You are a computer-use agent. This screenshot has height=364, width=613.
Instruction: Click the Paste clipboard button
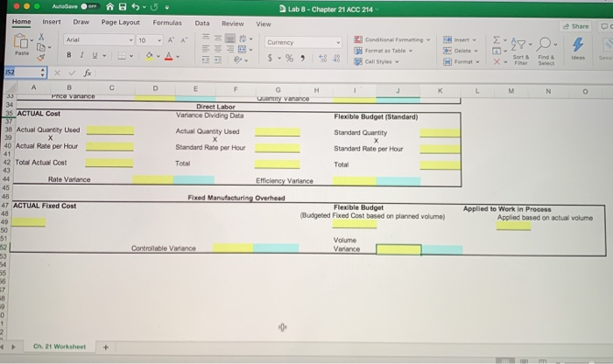(22, 45)
